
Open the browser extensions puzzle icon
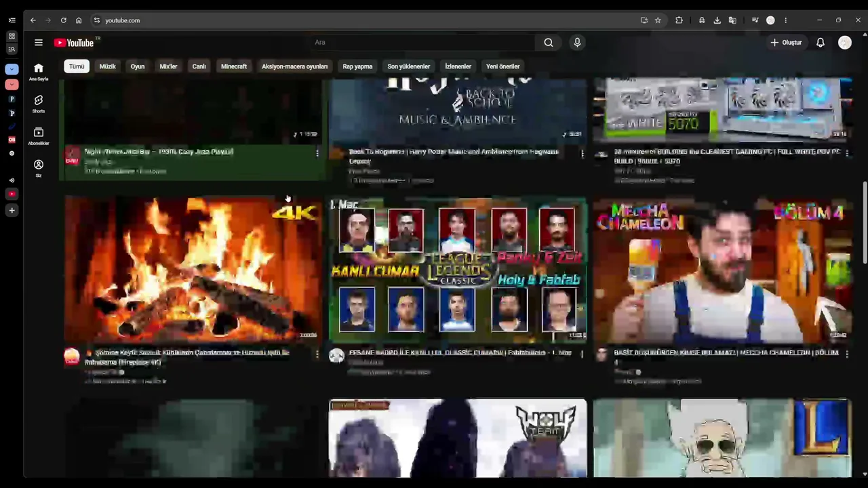pos(679,20)
